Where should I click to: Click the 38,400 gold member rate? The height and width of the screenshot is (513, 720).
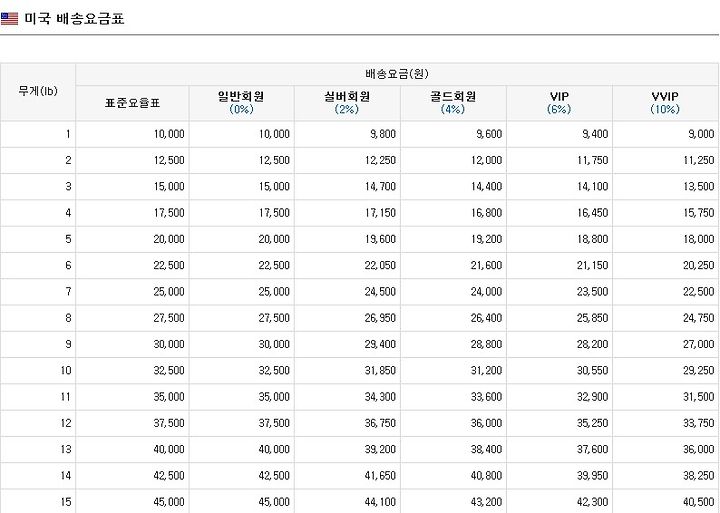[486, 449]
